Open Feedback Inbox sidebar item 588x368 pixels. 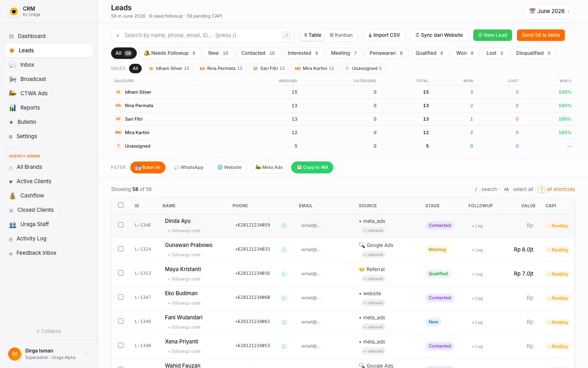click(49, 253)
